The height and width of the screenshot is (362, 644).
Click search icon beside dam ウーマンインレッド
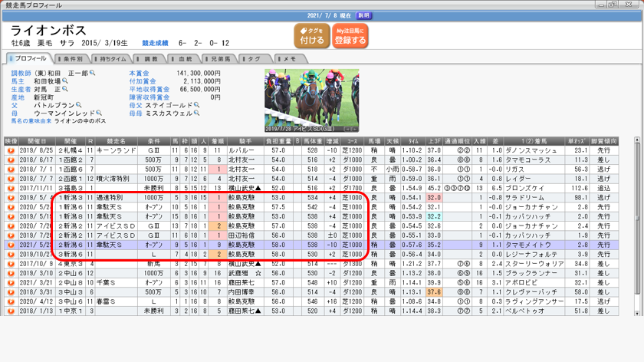coord(100,114)
